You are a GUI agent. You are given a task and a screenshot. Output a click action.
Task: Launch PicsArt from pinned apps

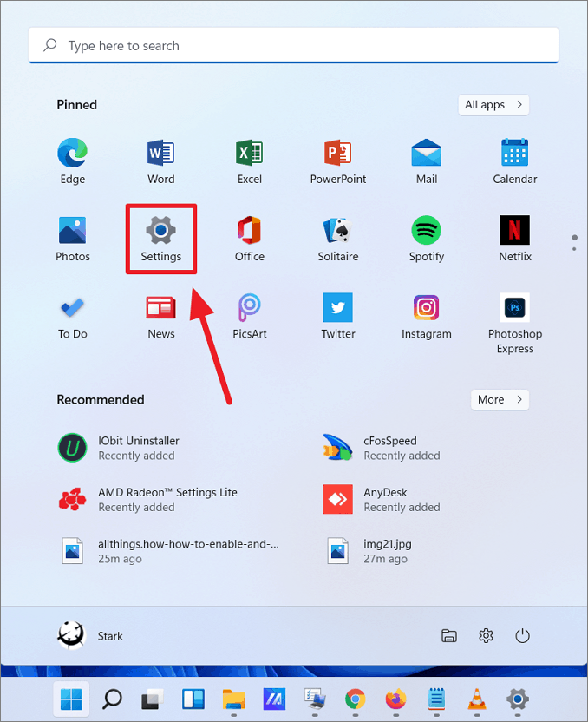[x=250, y=316]
